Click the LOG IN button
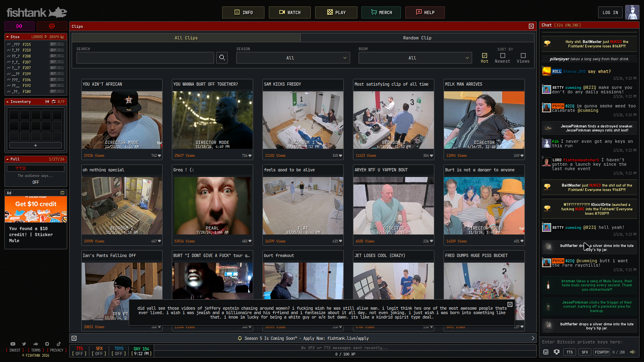Screen dimensions: 644x362 click(610, 12)
